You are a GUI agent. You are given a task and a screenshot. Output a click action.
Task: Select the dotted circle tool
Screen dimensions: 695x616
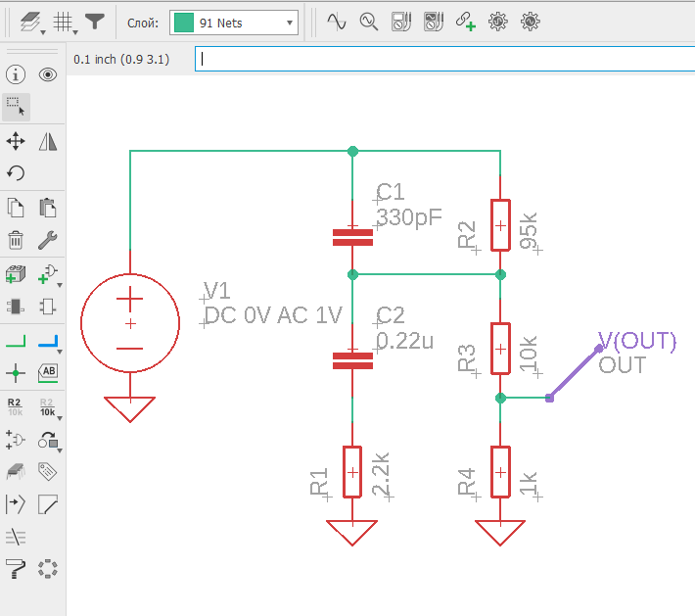pos(47,569)
